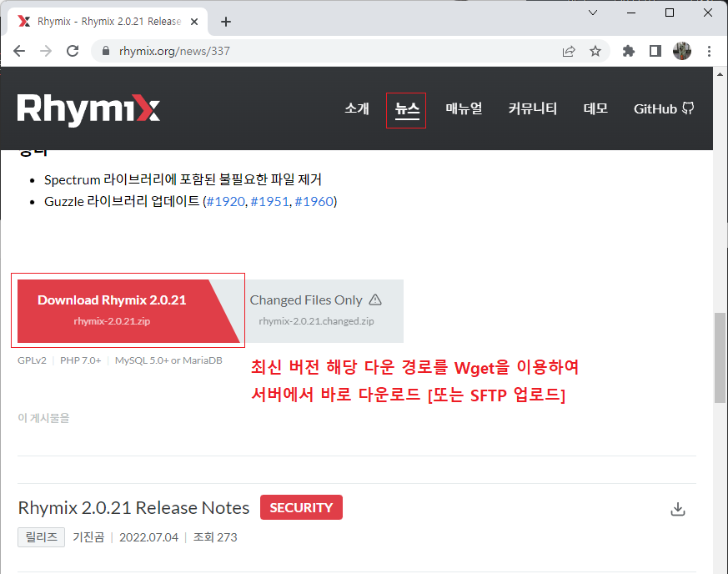728x574 pixels.
Task: Click the GPLv2 license text
Action: (x=32, y=360)
